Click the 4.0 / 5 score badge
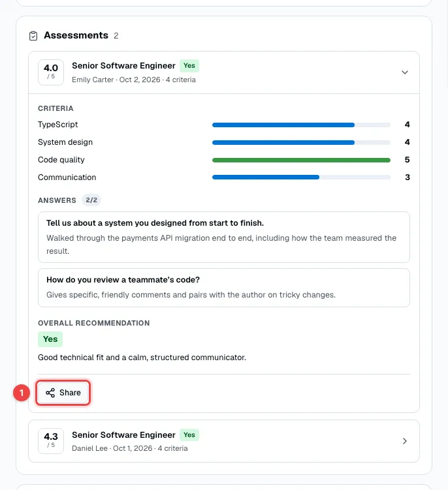 point(51,72)
